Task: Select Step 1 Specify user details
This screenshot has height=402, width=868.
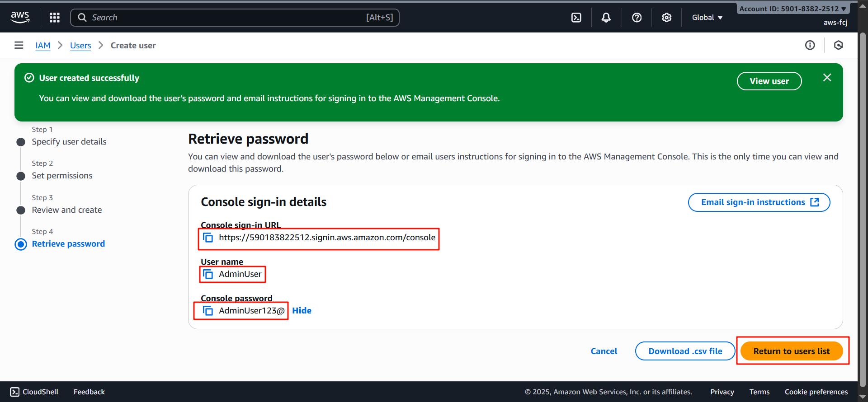Action: pos(69,142)
